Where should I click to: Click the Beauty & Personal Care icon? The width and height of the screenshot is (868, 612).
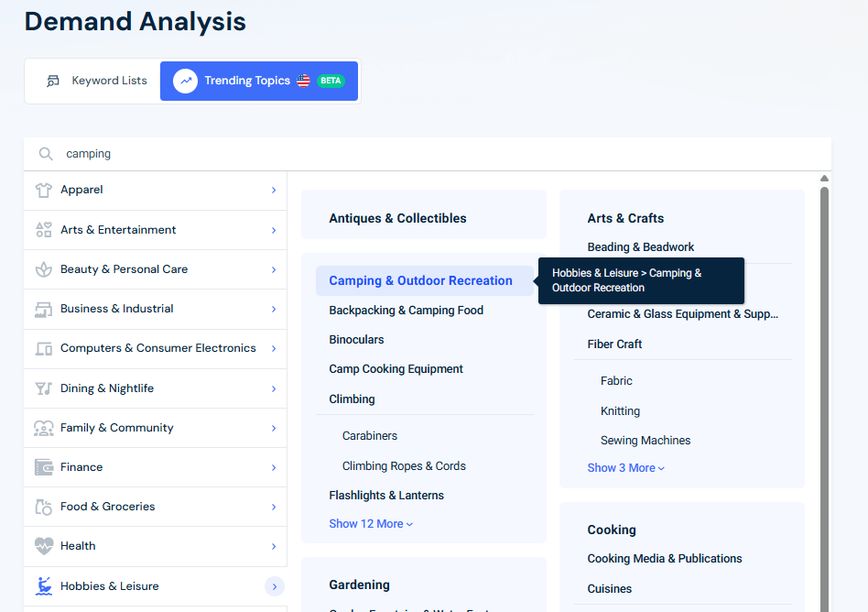[43, 269]
